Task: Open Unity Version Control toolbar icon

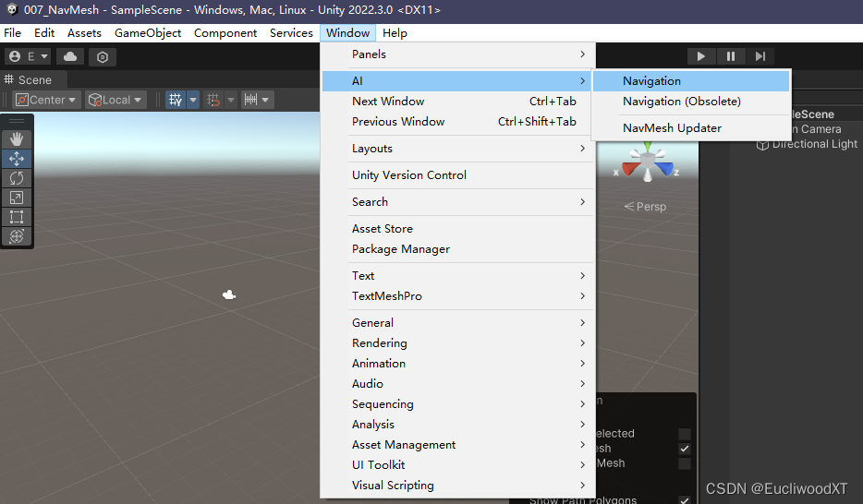Action: click(103, 56)
